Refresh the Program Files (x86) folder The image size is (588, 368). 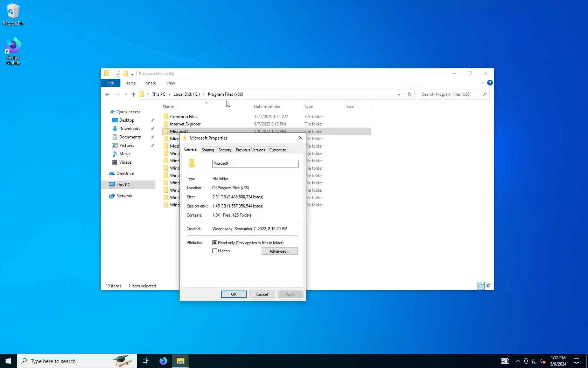point(409,94)
